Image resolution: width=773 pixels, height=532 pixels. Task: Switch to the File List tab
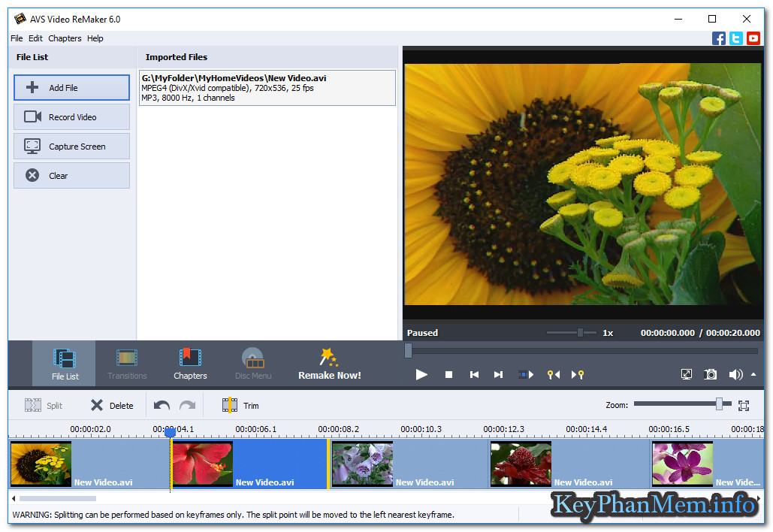coord(65,364)
